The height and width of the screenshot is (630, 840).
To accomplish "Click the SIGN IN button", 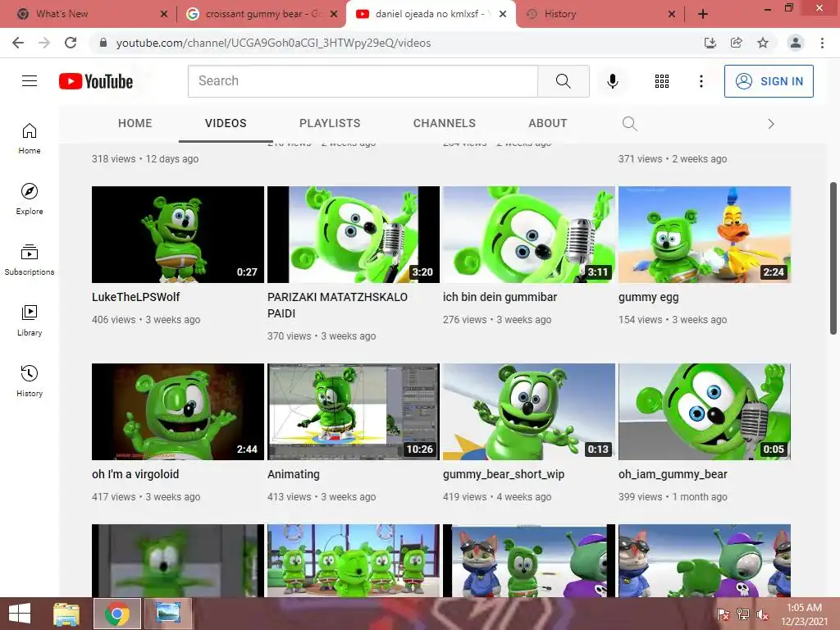I will point(769,81).
